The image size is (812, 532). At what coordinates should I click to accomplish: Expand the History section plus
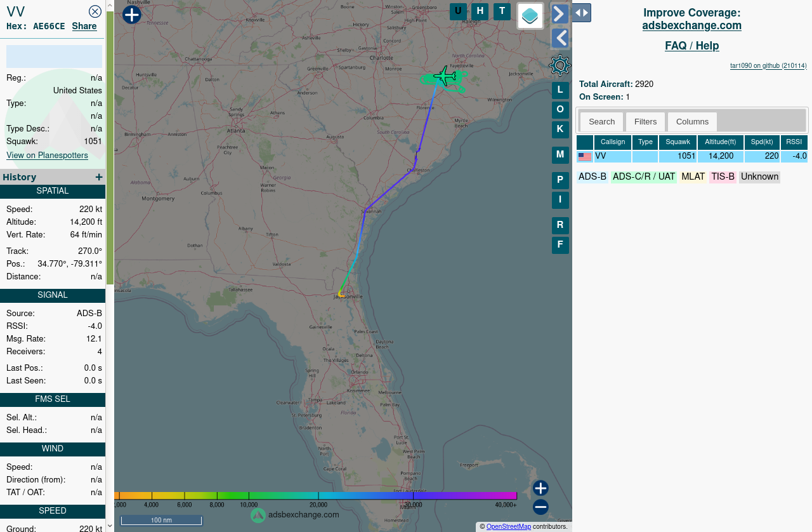99,177
